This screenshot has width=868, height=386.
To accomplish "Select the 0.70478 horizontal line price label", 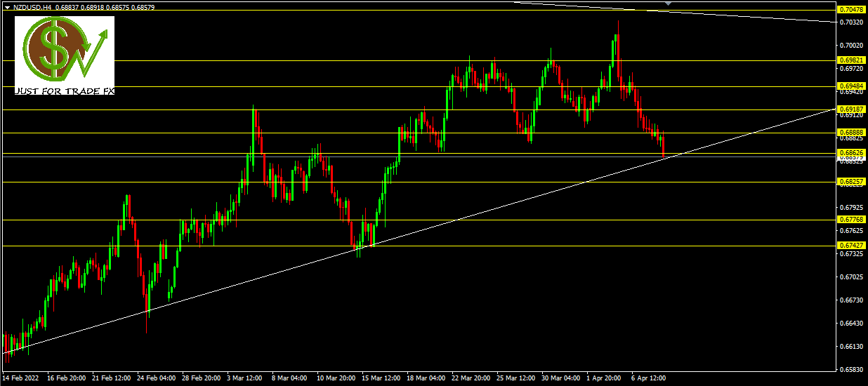I will pos(852,10).
